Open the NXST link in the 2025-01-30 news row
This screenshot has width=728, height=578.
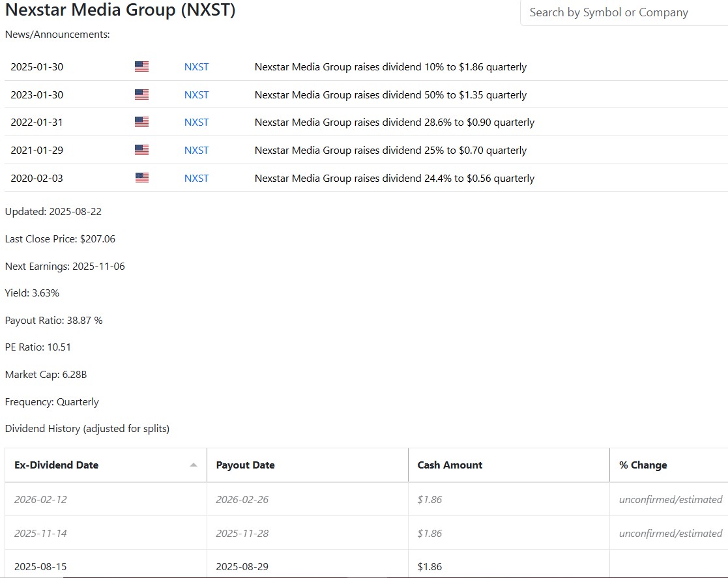(196, 67)
